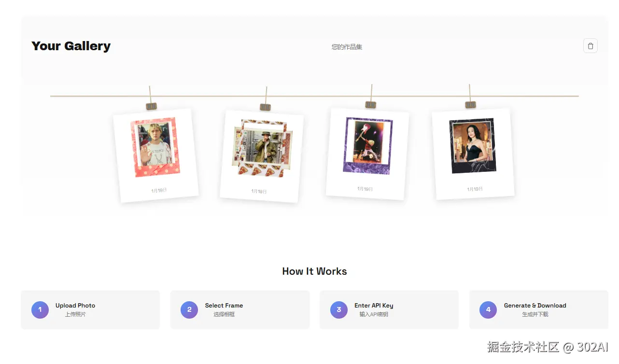Viewport: 619px width, 364px height.
Task: Click the trash icon to clear the gallery
Action: point(590,46)
